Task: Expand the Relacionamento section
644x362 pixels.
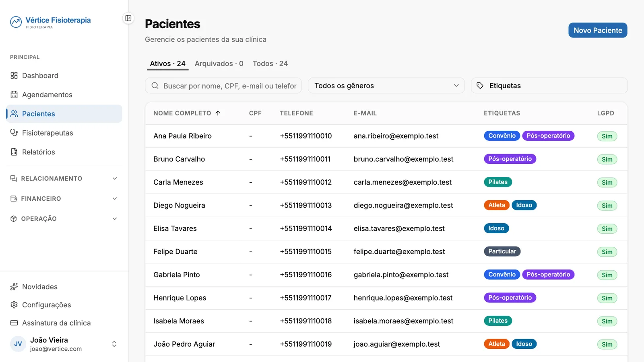Action: (x=64, y=179)
